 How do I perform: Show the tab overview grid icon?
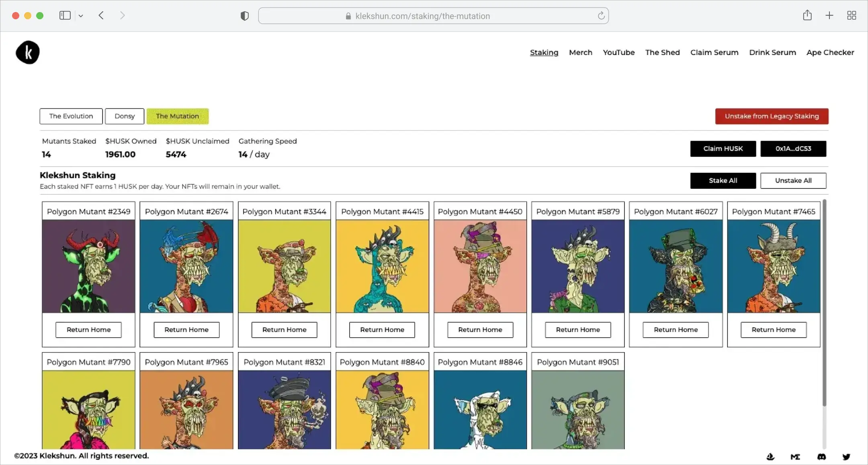click(852, 16)
